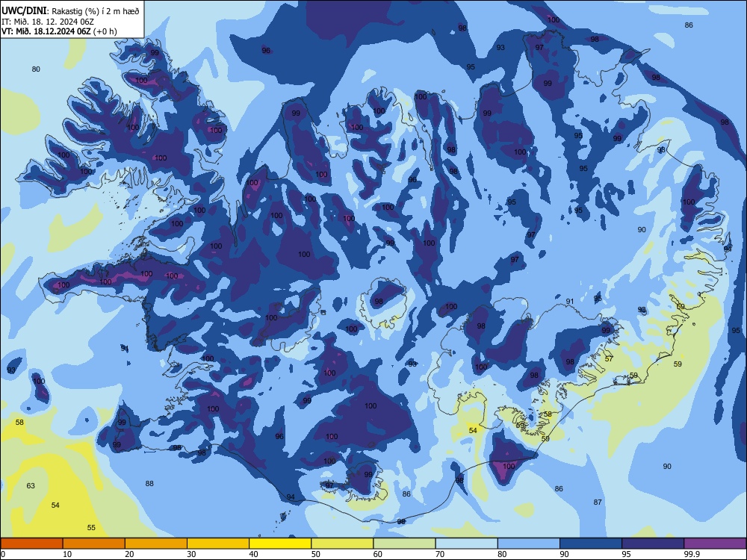Image resolution: width=747 pixels, height=560 pixels.
Task: Click the purple above-99.9 legend swatch
Action: point(715,544)
